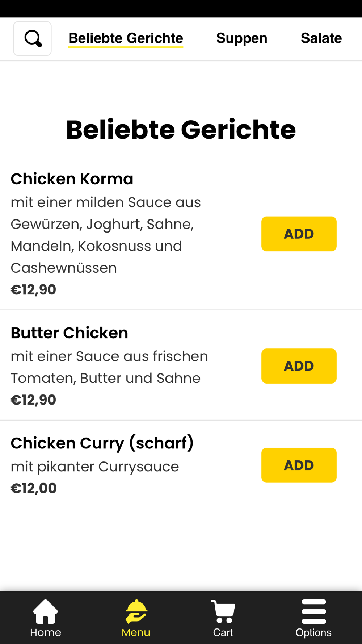The width and height of the screenshot is (362, 644).
Task: Open the Options hamburger icon
Action: click(313, 611)
